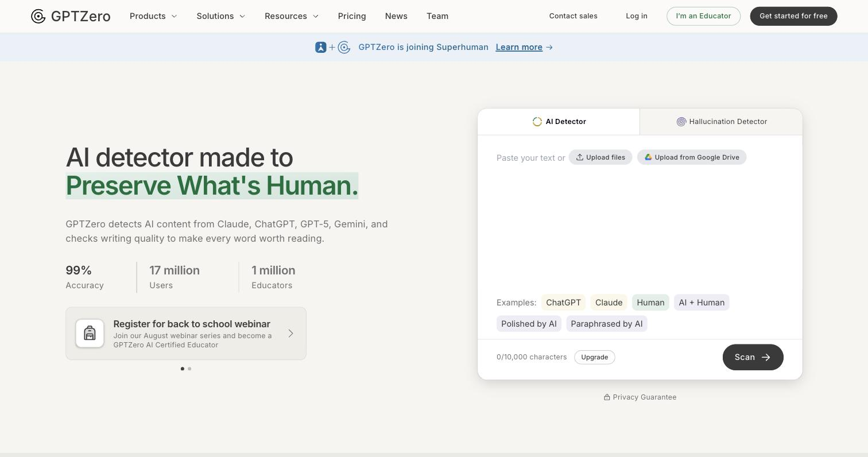Load the Claude example text
This screenshot has width=868, height=457.
pos(609,303)
